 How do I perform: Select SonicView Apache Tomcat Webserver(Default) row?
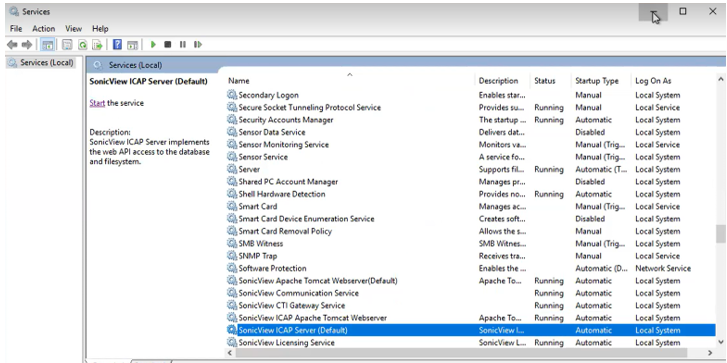coord(471,280)
